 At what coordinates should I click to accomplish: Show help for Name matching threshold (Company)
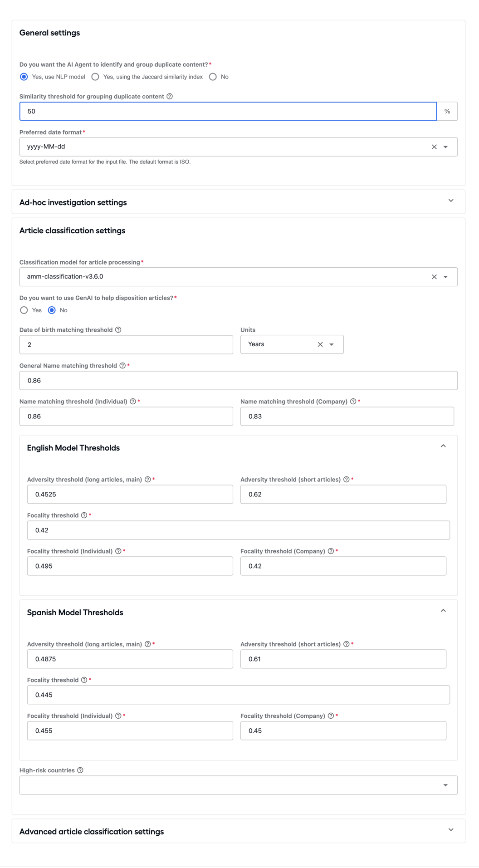pos(353,402)
